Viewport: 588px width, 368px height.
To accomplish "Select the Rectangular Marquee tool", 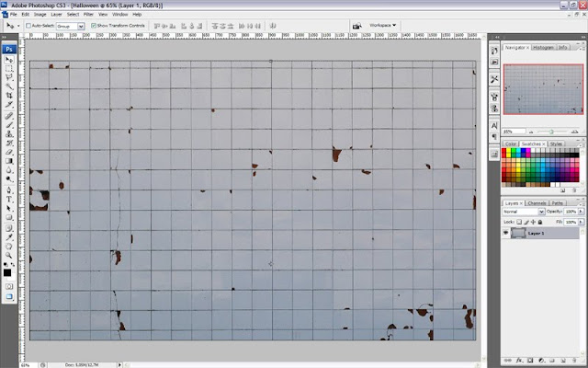I will [x=9, y=69].
